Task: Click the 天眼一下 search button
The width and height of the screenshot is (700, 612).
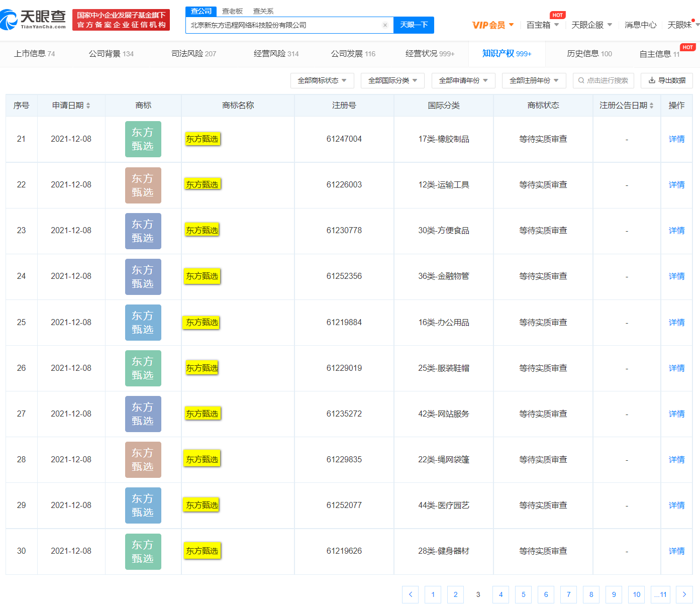Action: point(414,25)
